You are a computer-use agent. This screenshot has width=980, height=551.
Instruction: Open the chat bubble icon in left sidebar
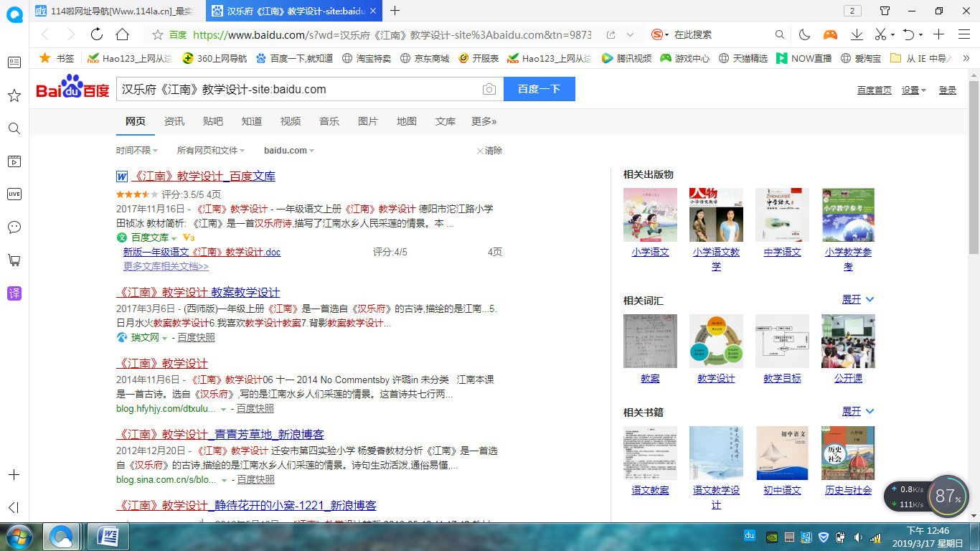pos(14,227)
